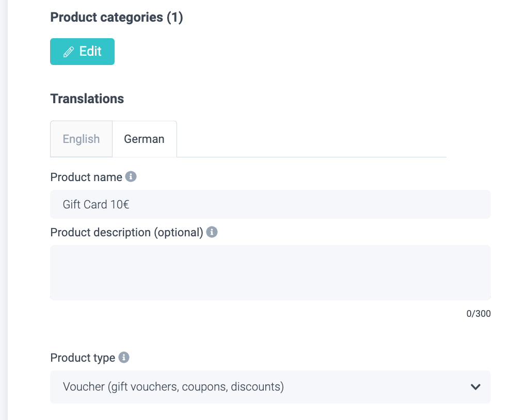Viewport: 512px width, 420px height.
Task: Click the chevron on the Product type selector
Action: [475, 386]
